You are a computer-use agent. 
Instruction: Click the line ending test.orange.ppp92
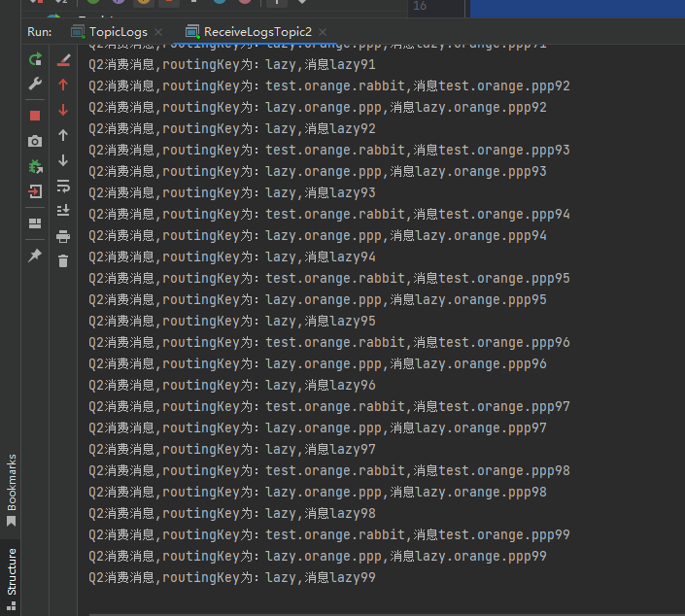pos(329,86)
